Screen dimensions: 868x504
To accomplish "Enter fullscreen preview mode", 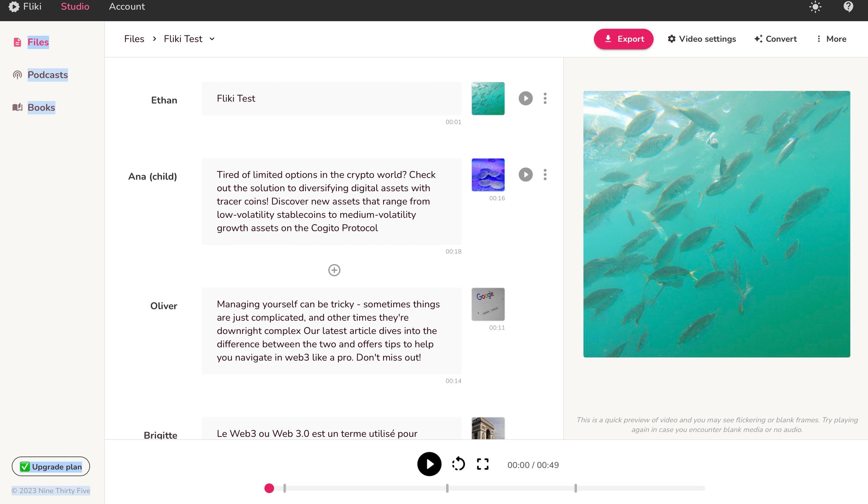I will click(483, 464).
